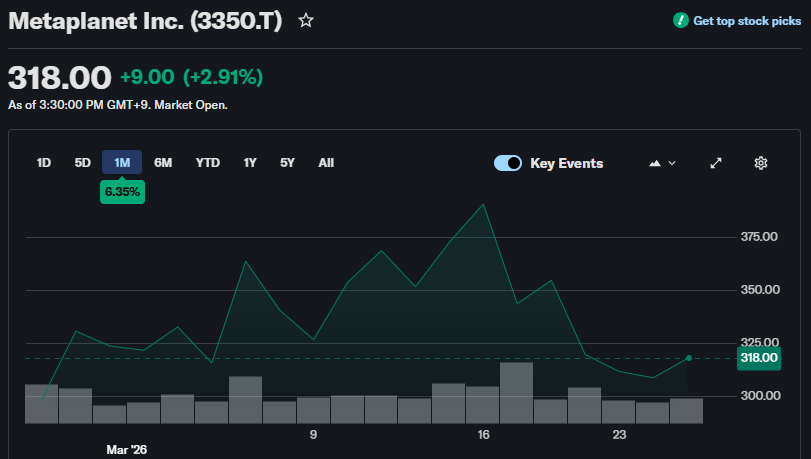Click the tallest volume bar near 16
The height and width of the screenshot is (459, 811).
point(516,392)
